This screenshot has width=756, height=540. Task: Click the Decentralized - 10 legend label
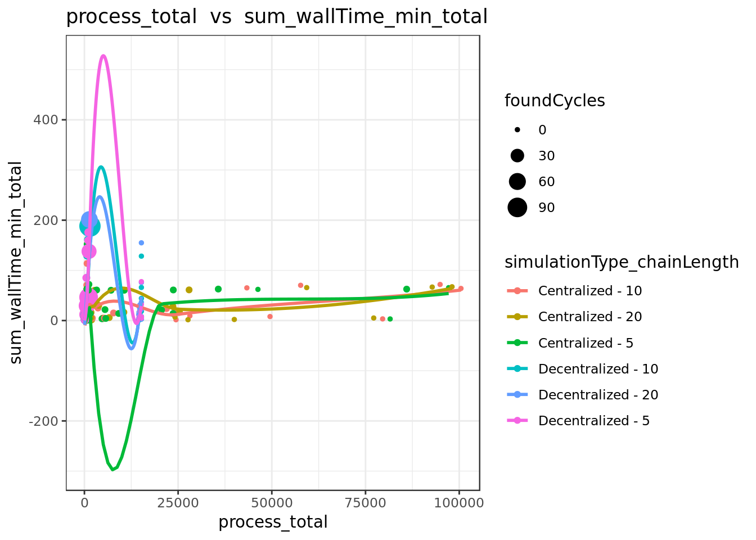click(598, 369)
